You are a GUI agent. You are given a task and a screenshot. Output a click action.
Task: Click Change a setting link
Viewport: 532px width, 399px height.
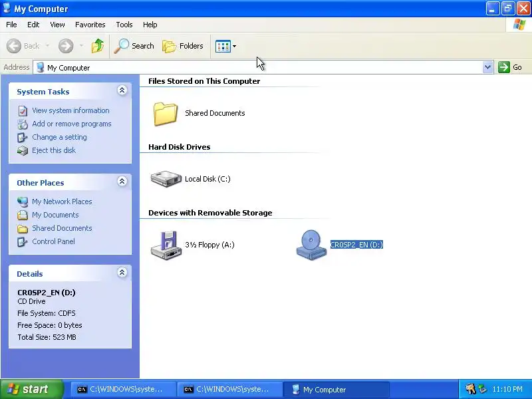coord(59,137)
